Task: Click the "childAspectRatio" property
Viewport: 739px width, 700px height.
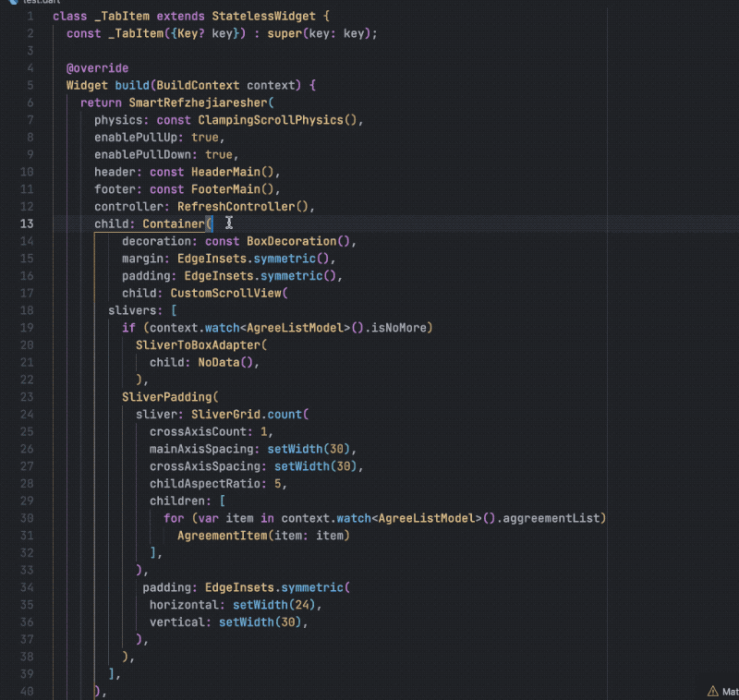Action: pyautogui.click(x=205, y=484)
